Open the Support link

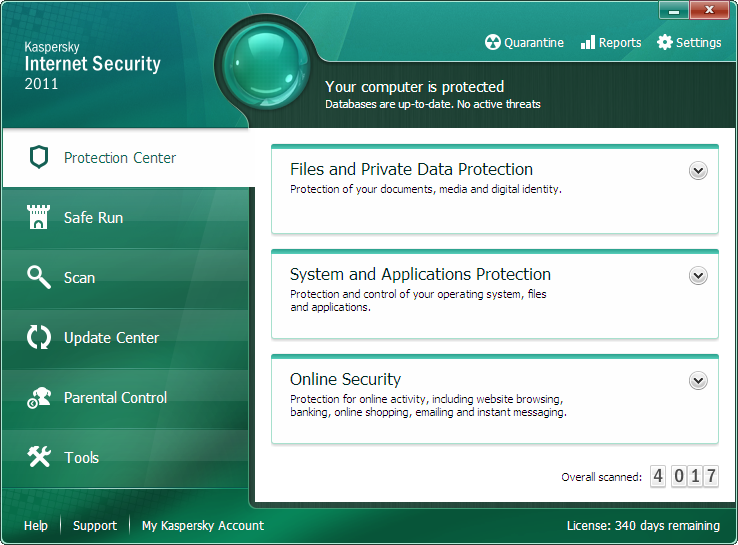95,526
